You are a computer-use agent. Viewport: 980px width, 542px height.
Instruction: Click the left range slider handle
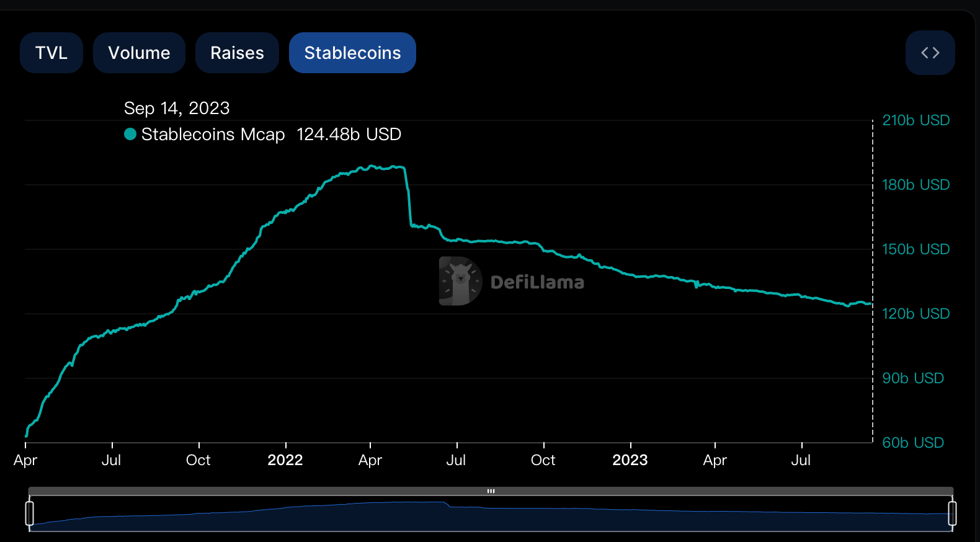(x=29, y=513)
